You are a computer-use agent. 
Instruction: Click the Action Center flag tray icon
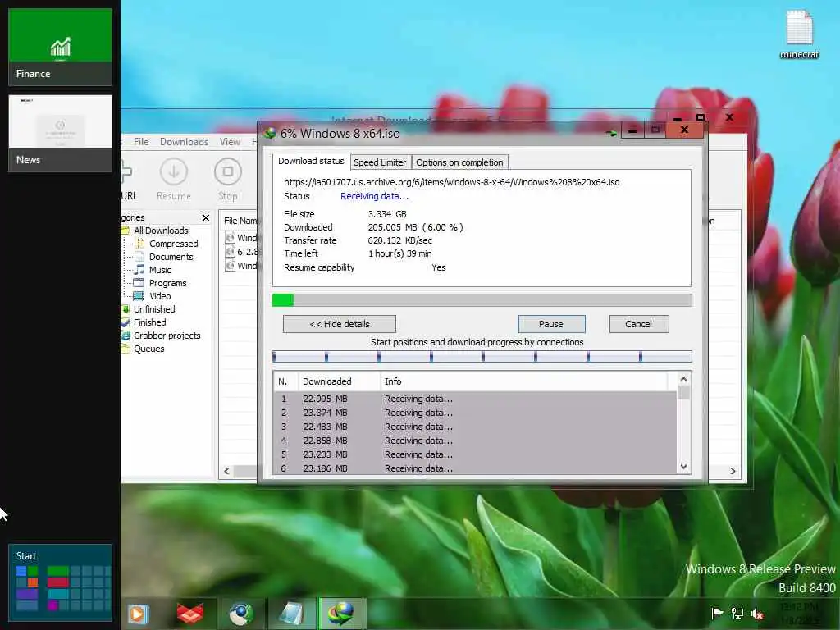717,614
